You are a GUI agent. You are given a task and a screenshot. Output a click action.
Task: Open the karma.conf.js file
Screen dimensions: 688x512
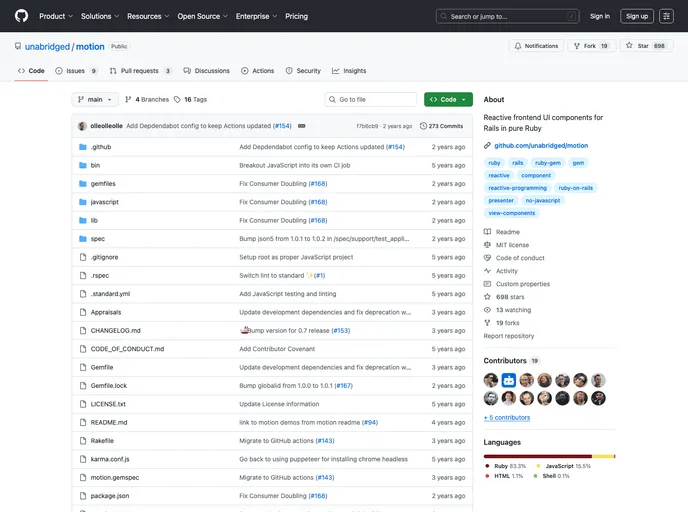click(110, 459)
